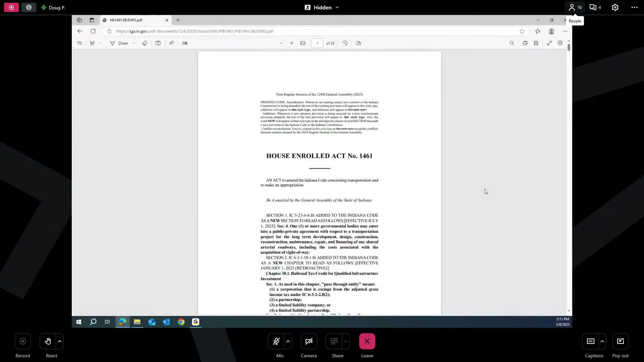
Task: Show meeting info icon
Action: point(29,7)
